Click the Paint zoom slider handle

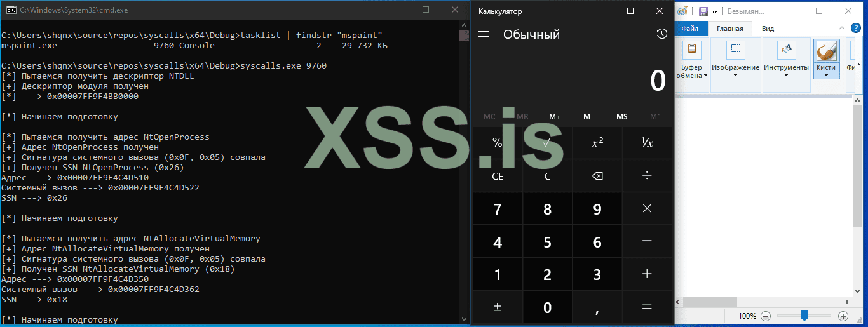tap(804, 316)
